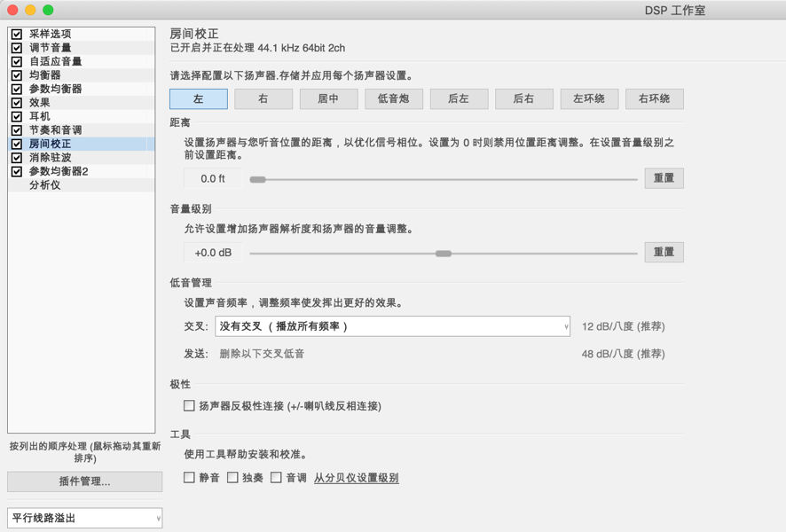Open the 平行线路溢出 dropdown
The height and width of the screenshot is (532, 786).
point(84,518)
